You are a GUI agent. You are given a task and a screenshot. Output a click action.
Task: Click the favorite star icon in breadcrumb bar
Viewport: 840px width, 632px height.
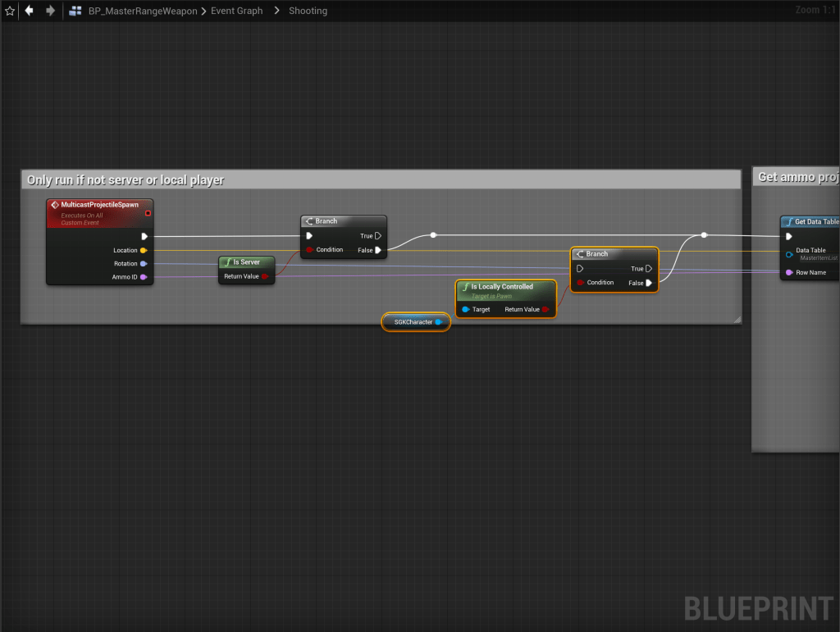[10, 11]
